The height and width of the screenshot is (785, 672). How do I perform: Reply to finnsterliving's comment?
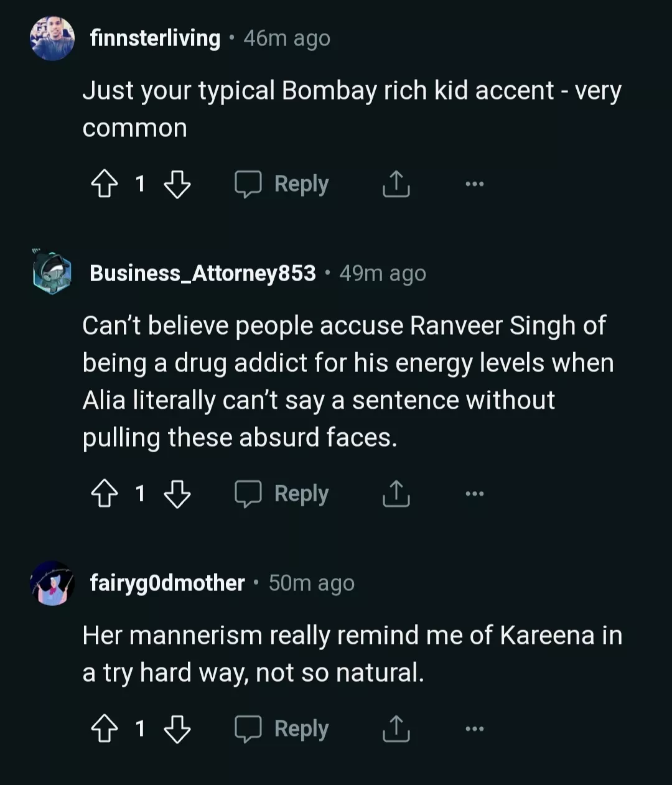coord(282,184)
